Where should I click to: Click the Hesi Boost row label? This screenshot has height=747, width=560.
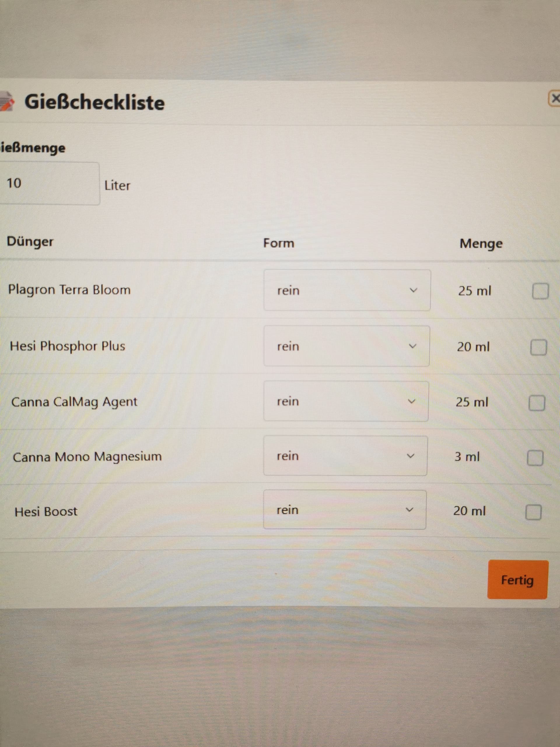tap(46, 512)
